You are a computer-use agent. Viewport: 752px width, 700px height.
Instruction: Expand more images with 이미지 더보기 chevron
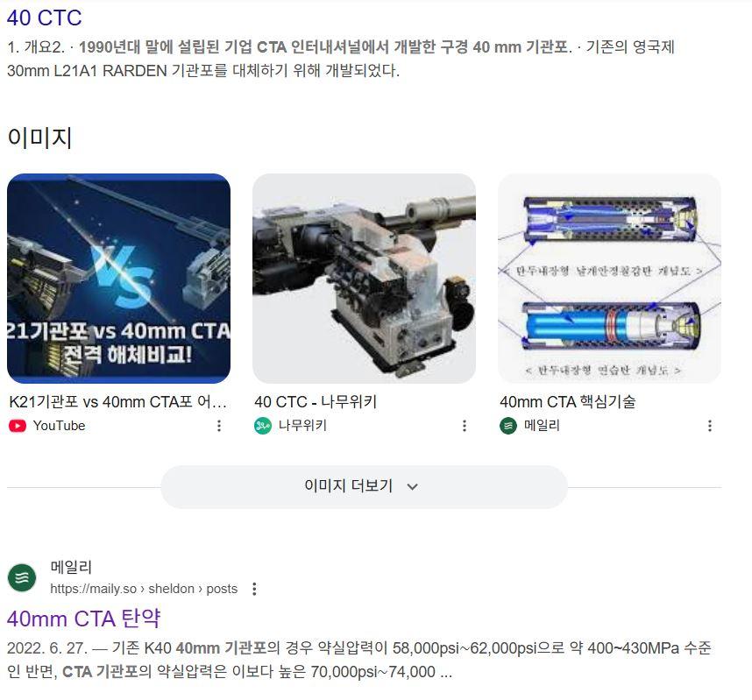[413, 486]
